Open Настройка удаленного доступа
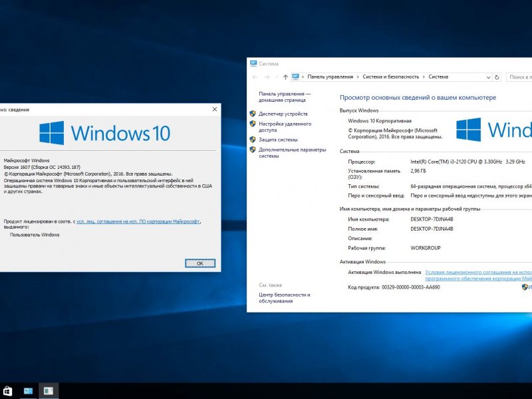This screenshot has height=399, width=532. point(285,127)
